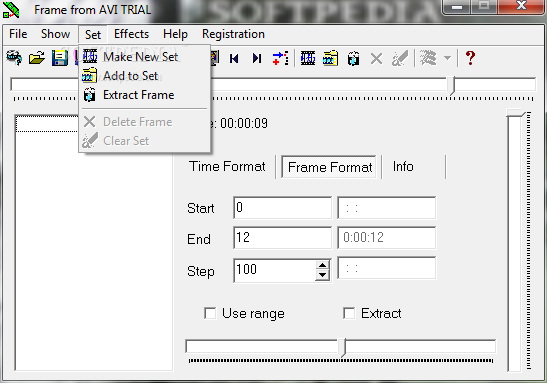Screen dimensions: 547x383
Task: Switch to the Time Format tab
Action: click(227, 166)
